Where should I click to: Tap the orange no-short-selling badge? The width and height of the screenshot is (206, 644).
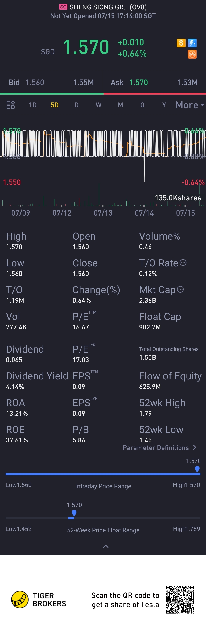click(192, 54)
